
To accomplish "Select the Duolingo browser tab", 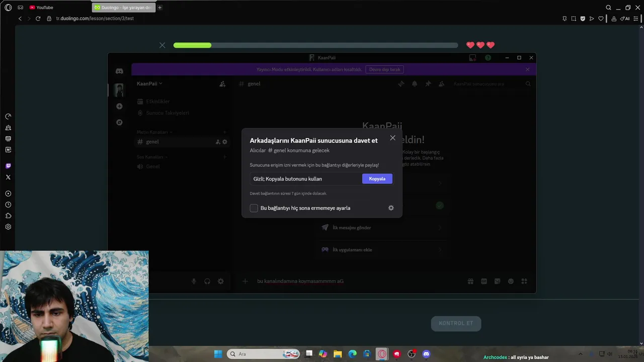I will click(x=124, y=8).
